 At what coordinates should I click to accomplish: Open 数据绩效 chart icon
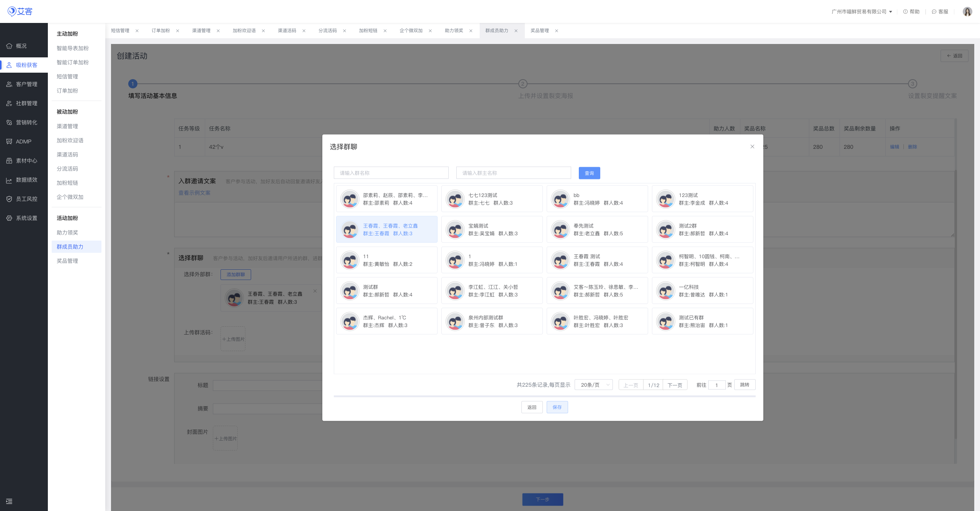(x=9, y=180)
